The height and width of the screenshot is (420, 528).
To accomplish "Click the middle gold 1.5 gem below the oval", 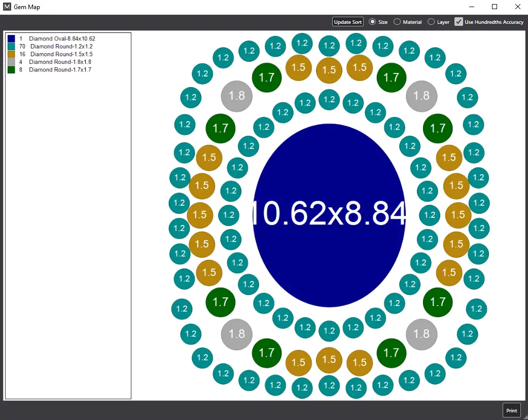I will (329, 360).
